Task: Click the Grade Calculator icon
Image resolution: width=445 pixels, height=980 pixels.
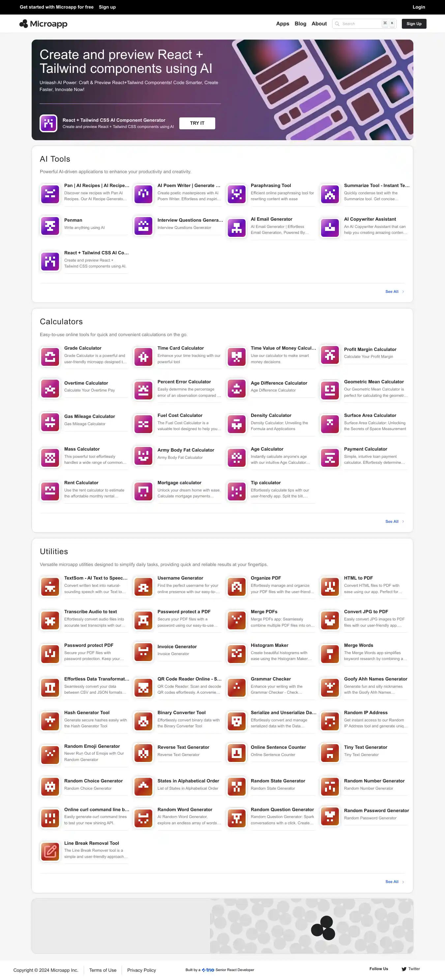Action: click(x=50, y=357)
